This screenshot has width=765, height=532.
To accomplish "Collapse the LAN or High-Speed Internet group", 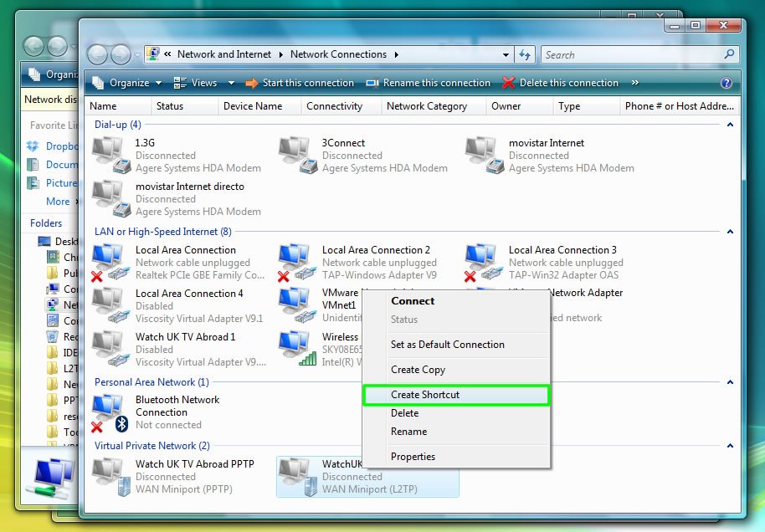I will pos(730,232).
